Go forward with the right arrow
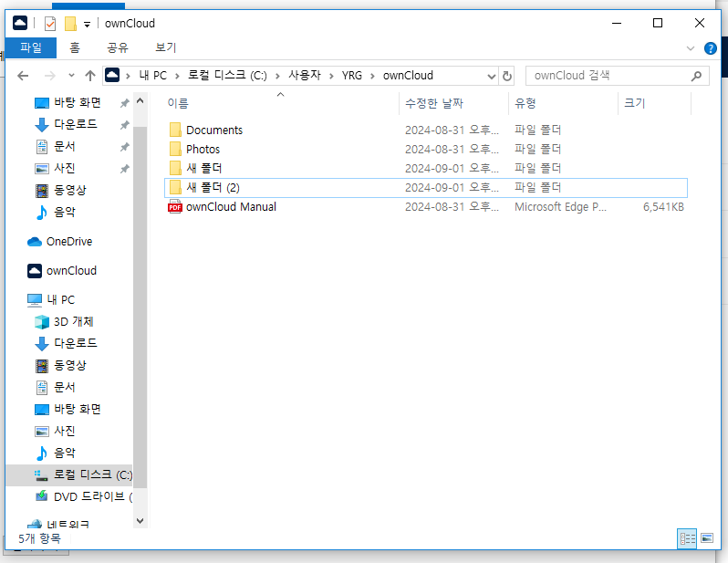Image resolution: width=728 pixels, height=563 pixels. (49, 76)
